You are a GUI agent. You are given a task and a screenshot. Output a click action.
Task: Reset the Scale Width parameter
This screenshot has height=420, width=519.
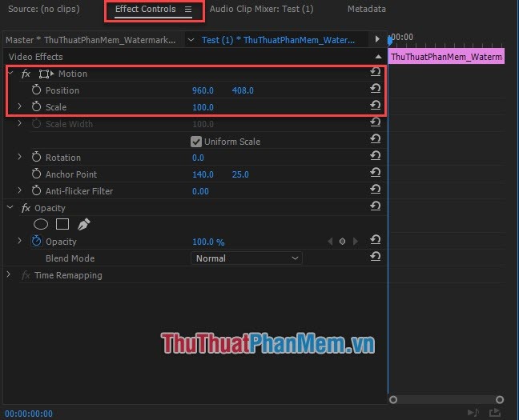[375, 122]
